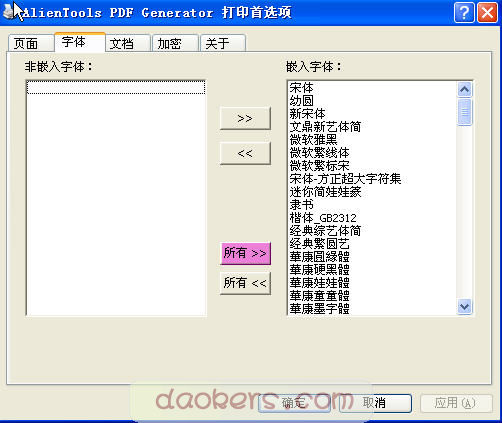Viewport: 502px width, 423px height.
Task: Click the scrollbar up arrow in font list
Action: pyautogui.click(x=465, y=89)
